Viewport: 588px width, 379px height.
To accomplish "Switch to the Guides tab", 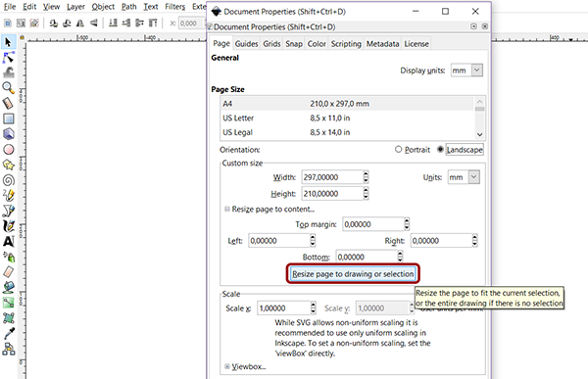I will [x=246, y=44].
